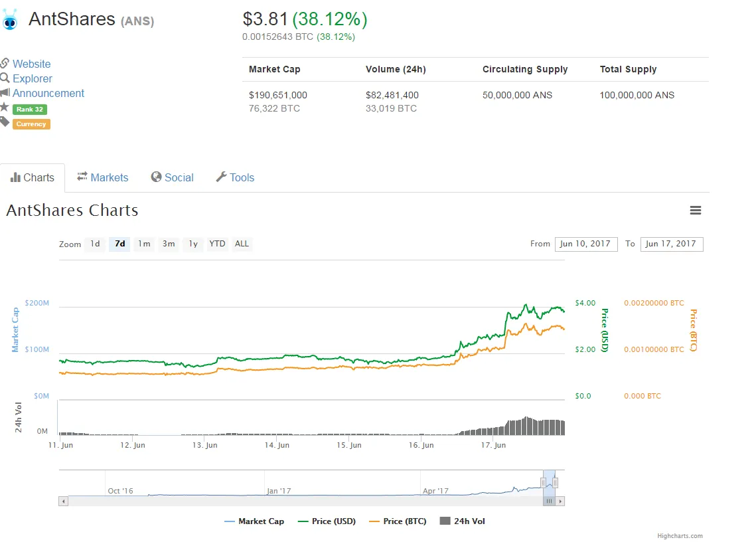This screenshot has width=756, height=544.
Task: Set chart zoom to 1y
Action: pyautogui.click(x=193, y=244)
